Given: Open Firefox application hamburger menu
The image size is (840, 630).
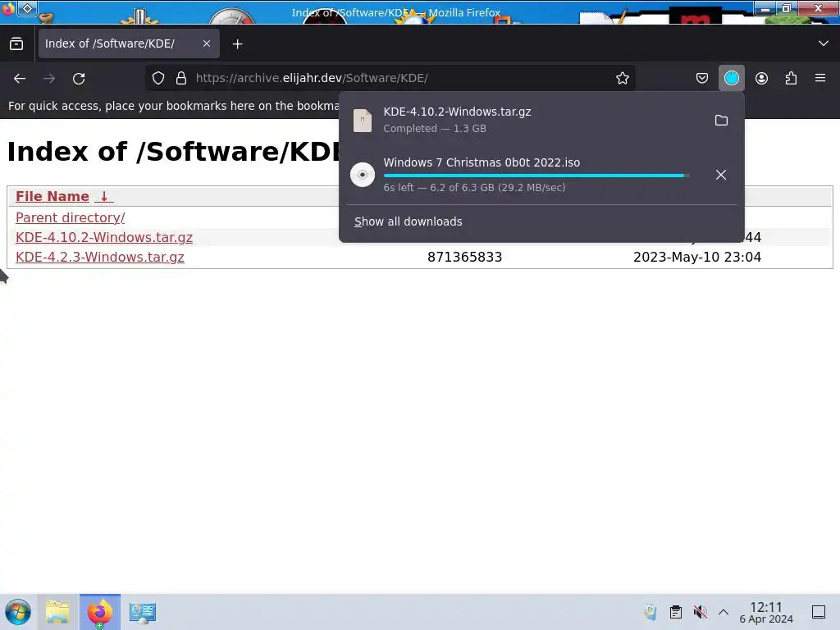Looking at the screenshot, I should click(x=819, y=78).
